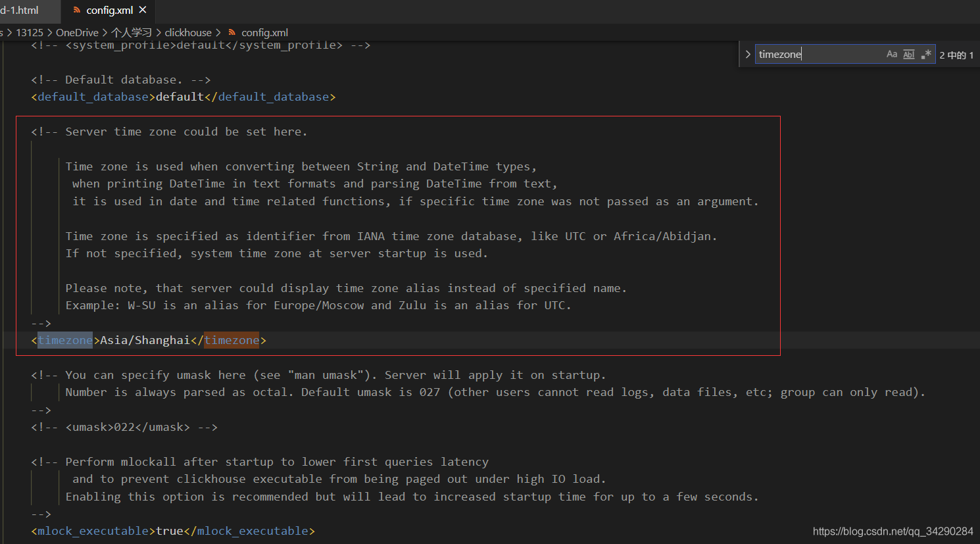This screenshot has width=980, height=544.
Task: Click the line "when printing DateTime in text formats"
Action: [315, 184]
